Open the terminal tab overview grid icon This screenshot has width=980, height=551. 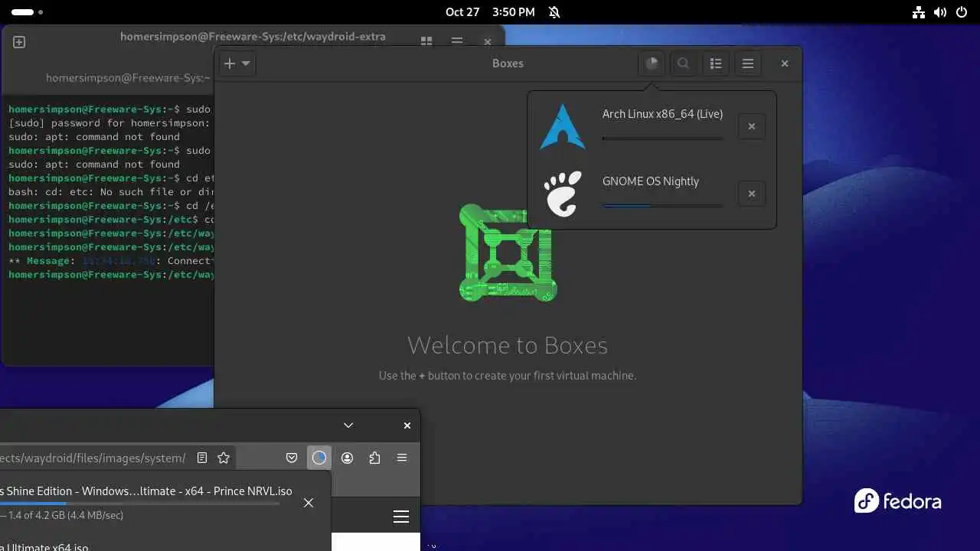click(x=426, y=42)
